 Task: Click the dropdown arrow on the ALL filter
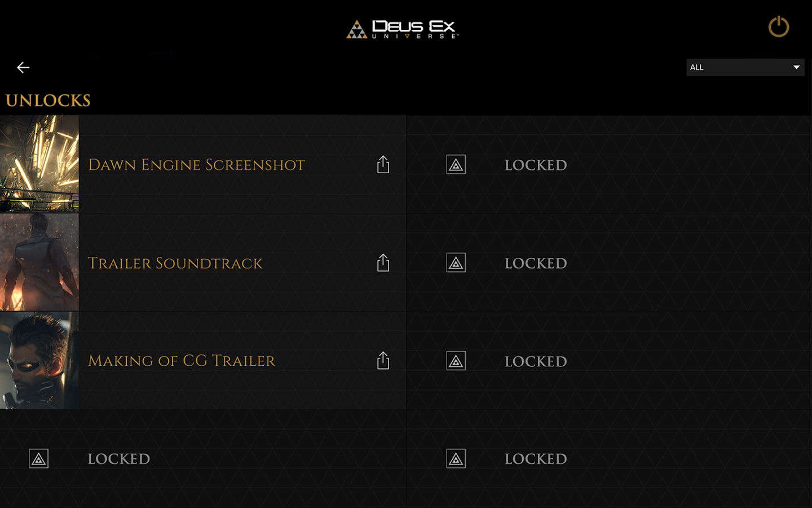pyautogui.click(x=796, y=67)
